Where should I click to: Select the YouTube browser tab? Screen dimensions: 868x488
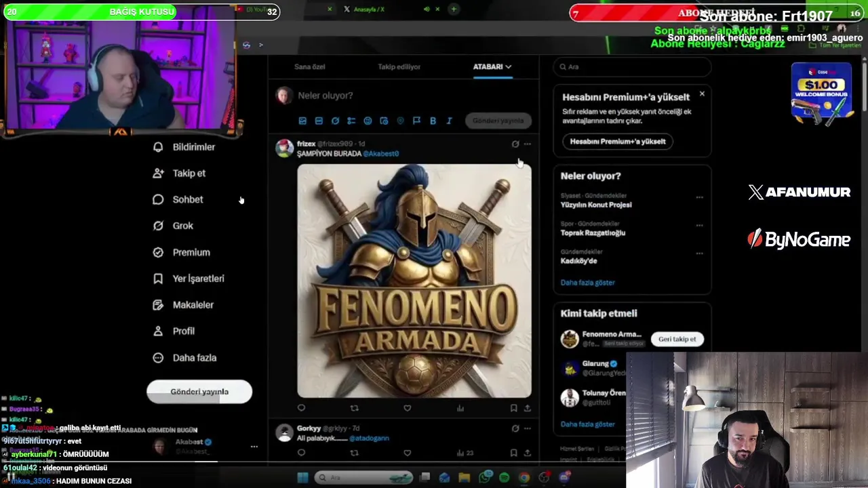pos(256,9)
